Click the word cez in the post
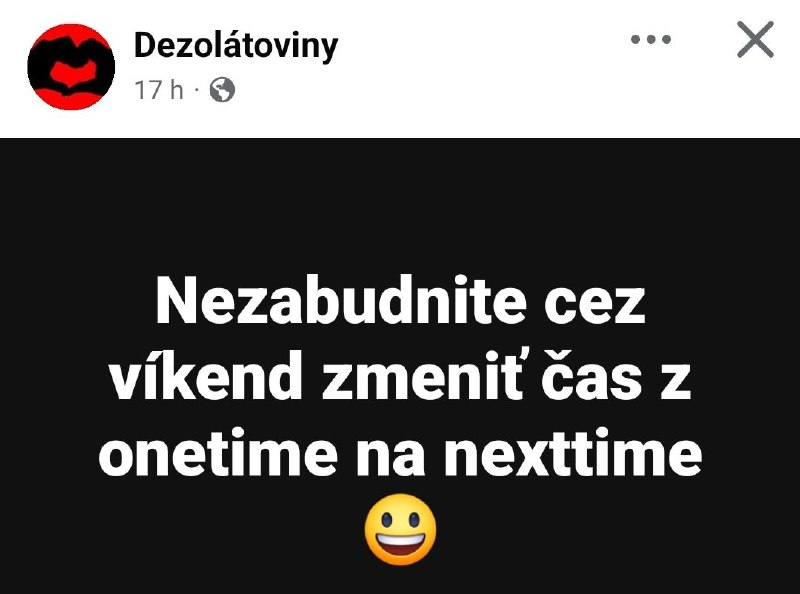Screen dimensions: 800x594 595,305
